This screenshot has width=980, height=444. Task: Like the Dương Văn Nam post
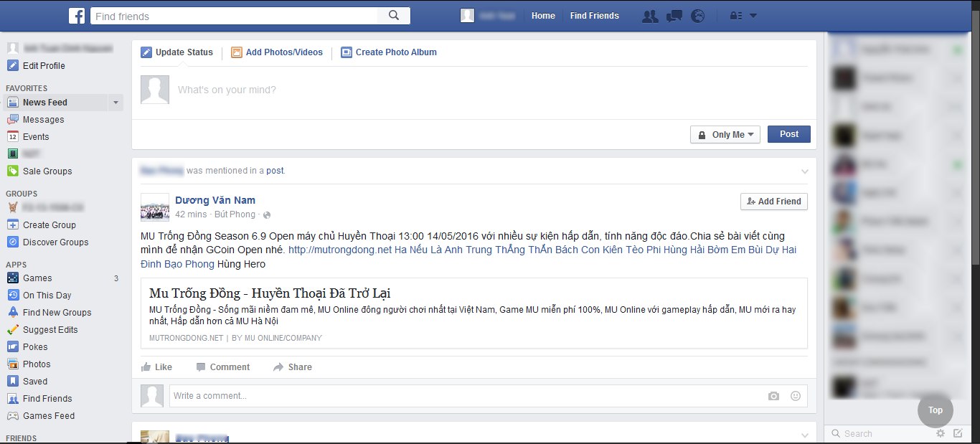tap(156, 367)
